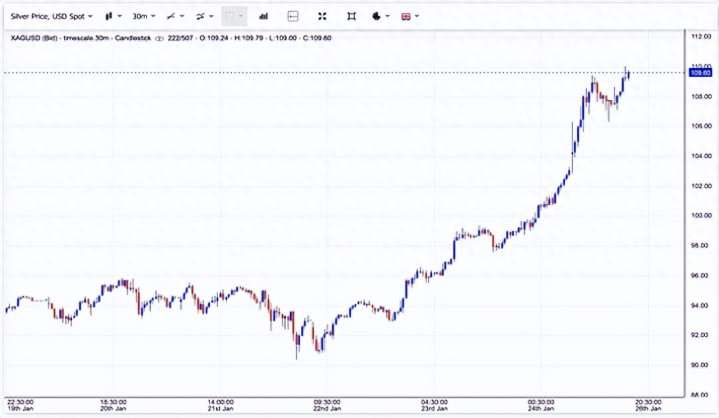The width and height of the screenshot is (719, 418).
Task: Open the UK flag language selector
Action: point(409,17)
